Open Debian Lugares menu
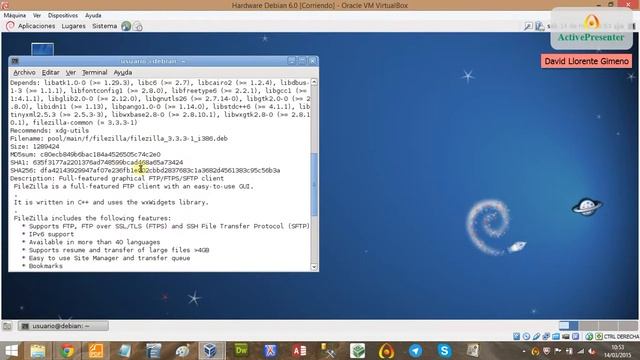Screen dimensions: 640x360 coord(73,26)
